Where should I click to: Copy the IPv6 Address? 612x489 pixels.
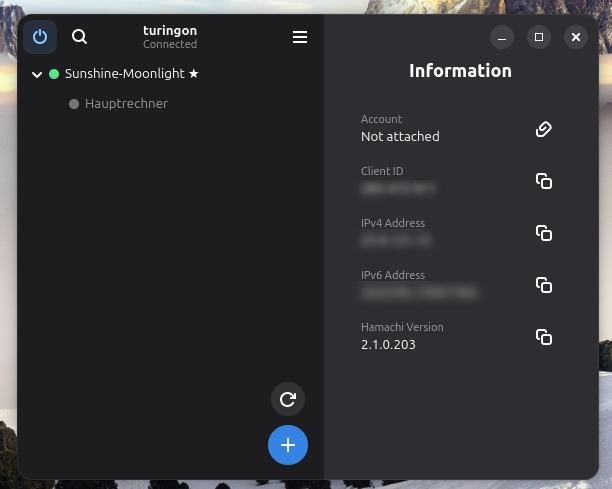point(544,285)
